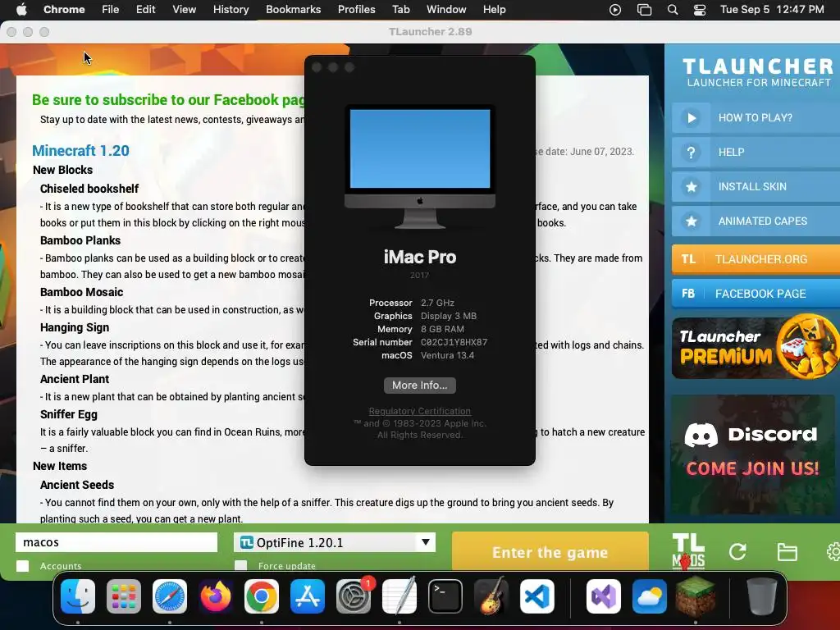Open Control Center in menu bar
Viewport: 840px width, 630px height.
(x=700, y=10)
